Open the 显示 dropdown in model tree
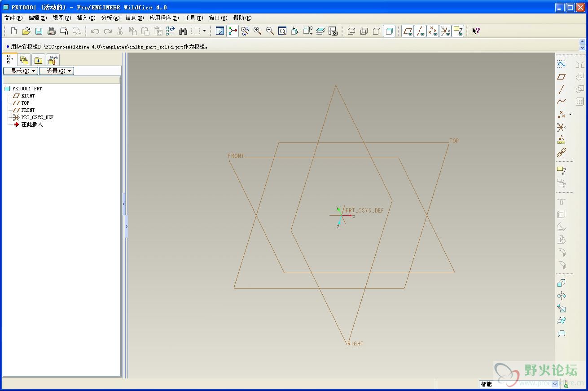This screenshot has height=391, width=588. pos(21,71)
